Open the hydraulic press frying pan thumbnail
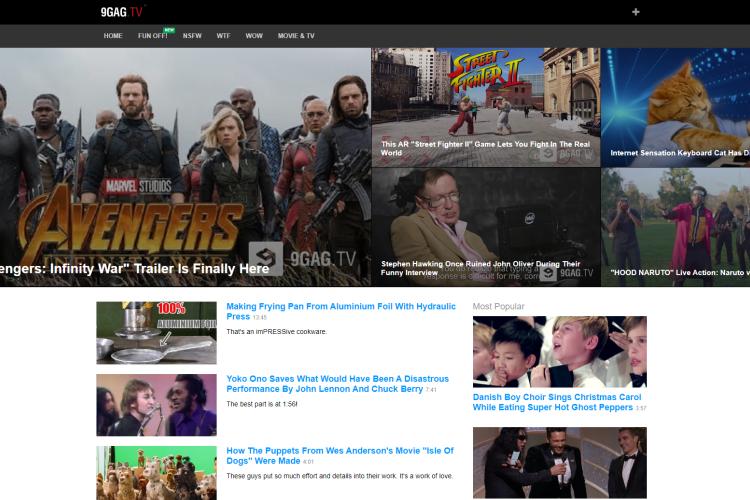 coord(156,333)
